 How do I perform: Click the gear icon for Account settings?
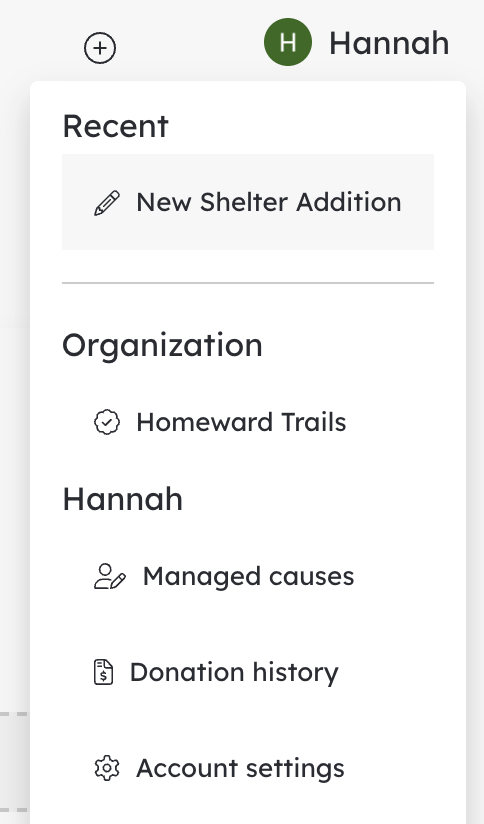(107, 768)
